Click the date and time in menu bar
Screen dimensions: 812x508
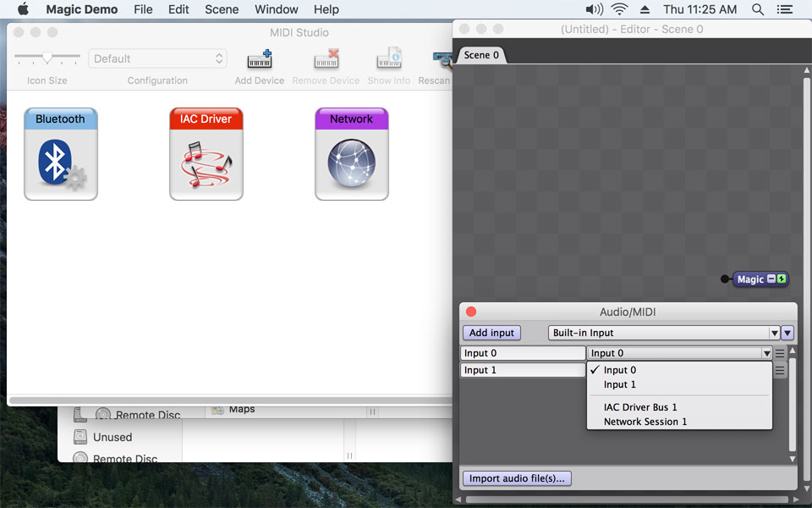[x=700, y=9]
